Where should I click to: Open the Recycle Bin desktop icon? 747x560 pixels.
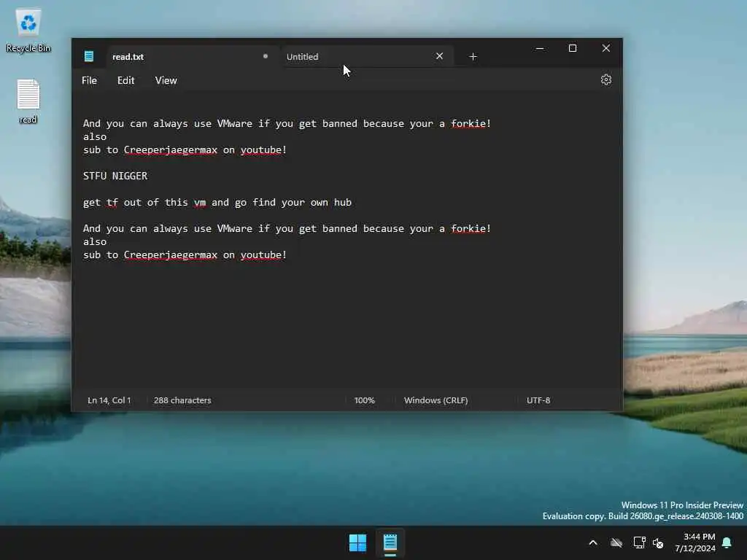click(x=28, y=29)
